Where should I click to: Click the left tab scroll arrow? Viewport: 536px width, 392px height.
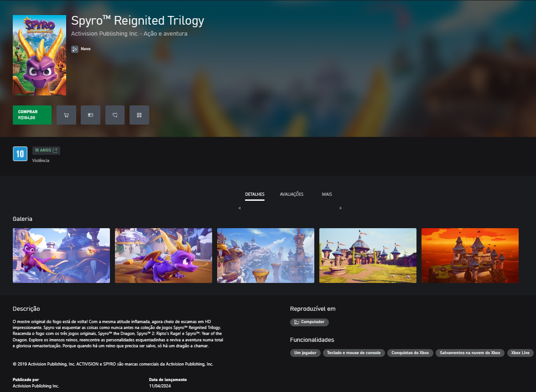point(239,208)
